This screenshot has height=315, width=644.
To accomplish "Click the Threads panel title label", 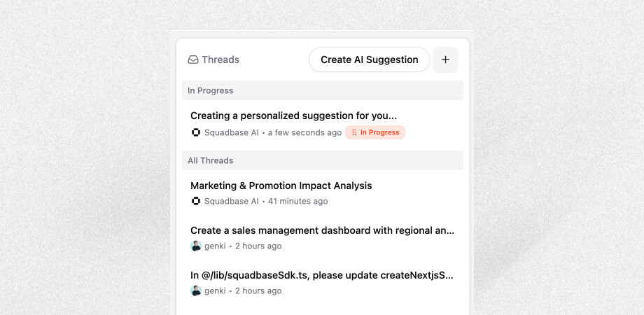I will click(220, 60).
